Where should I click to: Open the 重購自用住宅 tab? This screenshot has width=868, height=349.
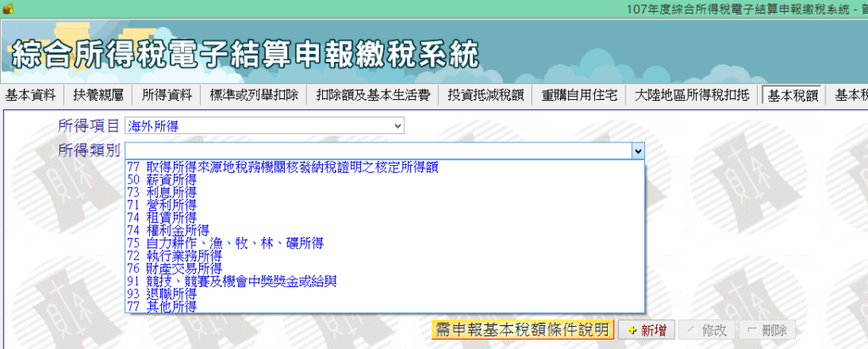(581, 95)
